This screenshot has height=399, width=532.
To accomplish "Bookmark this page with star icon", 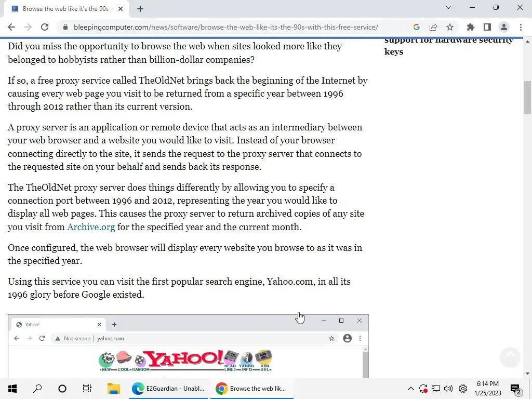I will (x=450, y=27).
